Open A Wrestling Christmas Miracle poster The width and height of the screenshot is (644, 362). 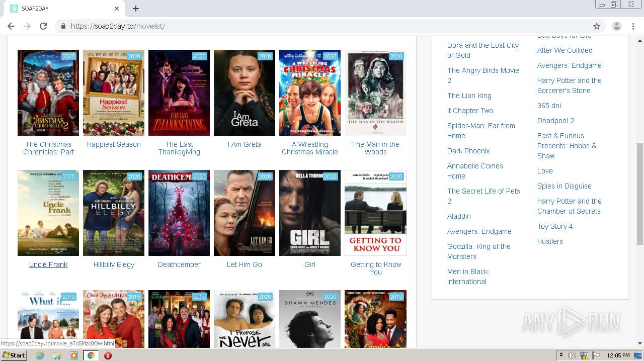click(310, 93)
